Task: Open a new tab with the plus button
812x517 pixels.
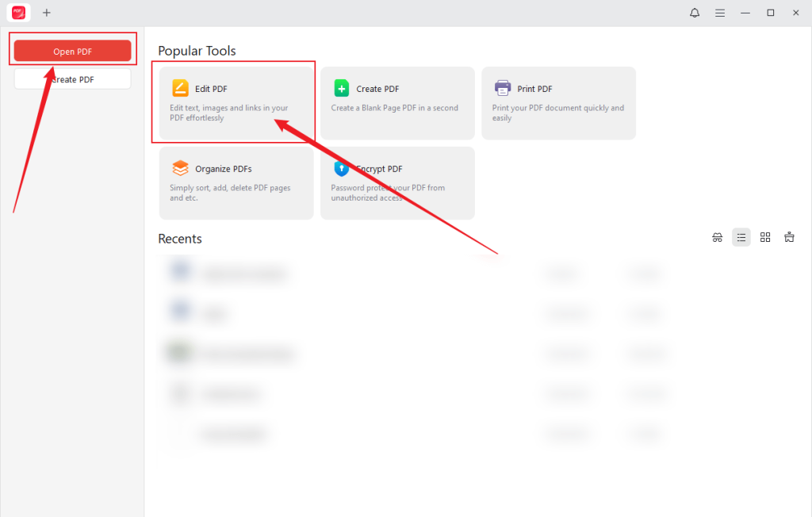Action: pyautogui.click(x=47, y=13)
